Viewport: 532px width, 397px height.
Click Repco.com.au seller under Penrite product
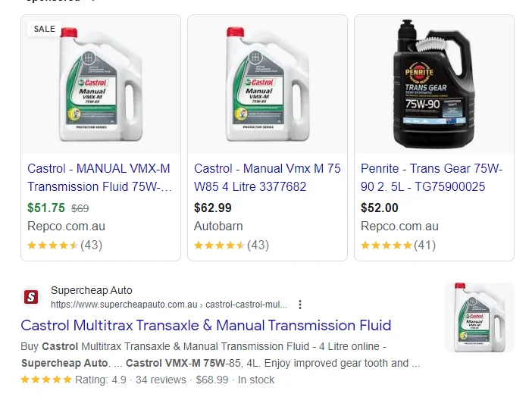[399, 226]
